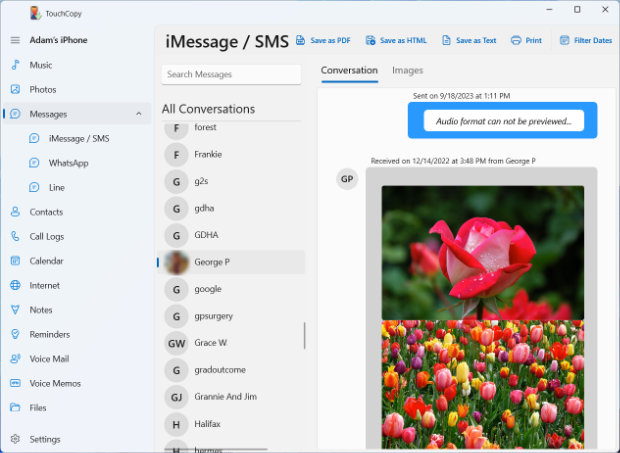
Task: Click the Save as Text document icon
Action: (446, 40)
